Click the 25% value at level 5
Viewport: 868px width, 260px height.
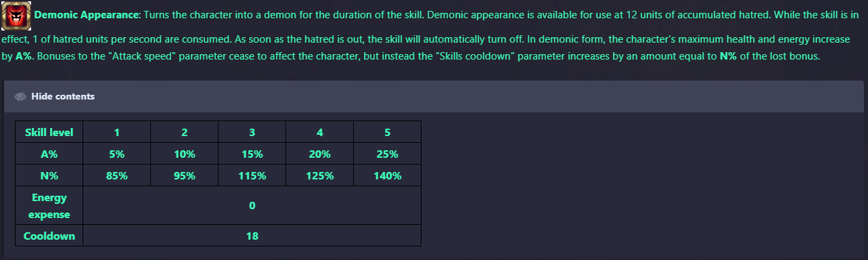point(387,154)
